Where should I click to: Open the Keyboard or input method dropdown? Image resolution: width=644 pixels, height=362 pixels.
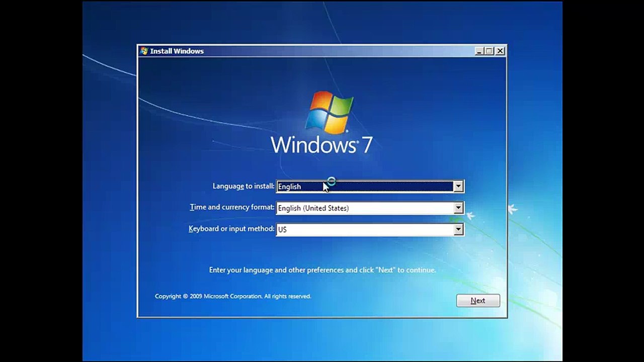(x=370, y=230)
